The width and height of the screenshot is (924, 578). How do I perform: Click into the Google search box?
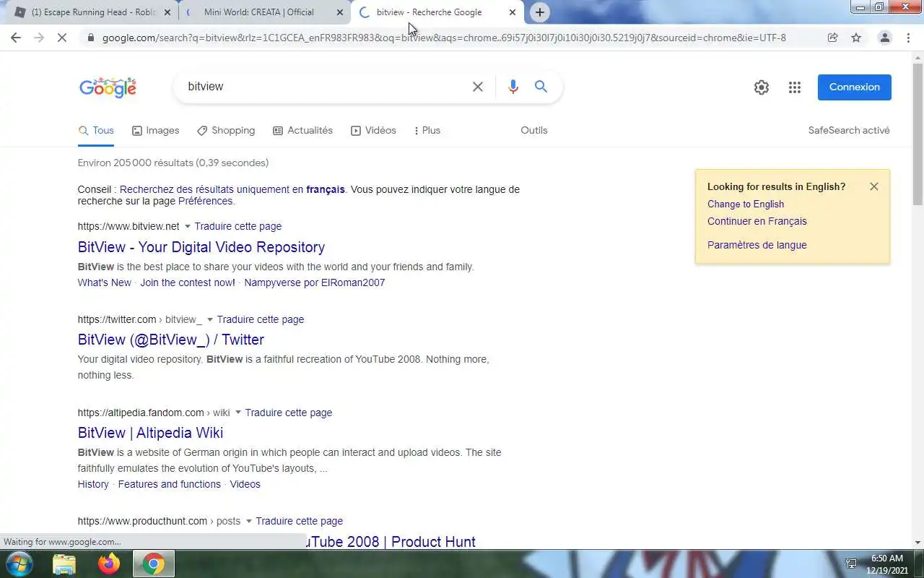pyautogui.click(x=325, y=87)
